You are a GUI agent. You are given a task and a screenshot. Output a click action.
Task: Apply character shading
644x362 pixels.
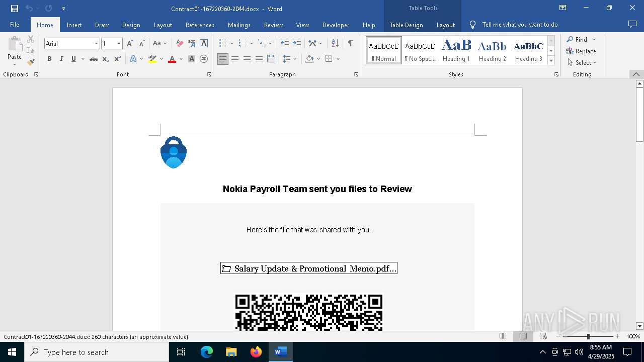click(x=192, y=59)
